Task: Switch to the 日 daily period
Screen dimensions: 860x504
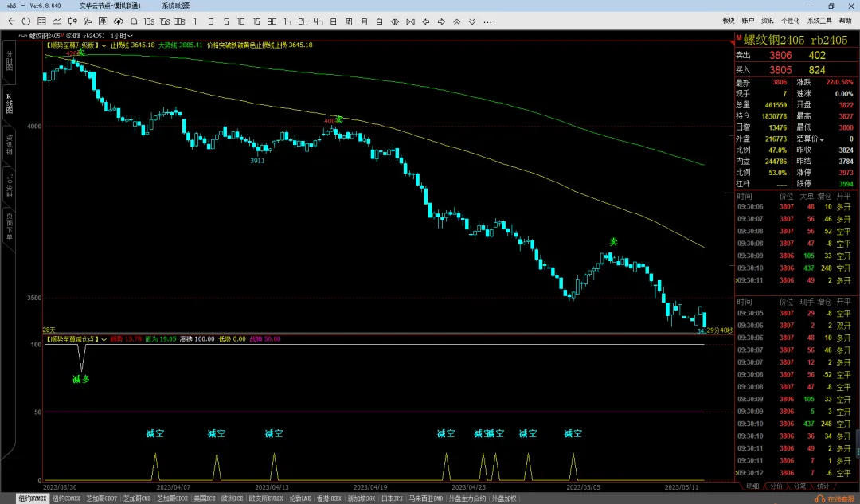Action: click(333, 21)
